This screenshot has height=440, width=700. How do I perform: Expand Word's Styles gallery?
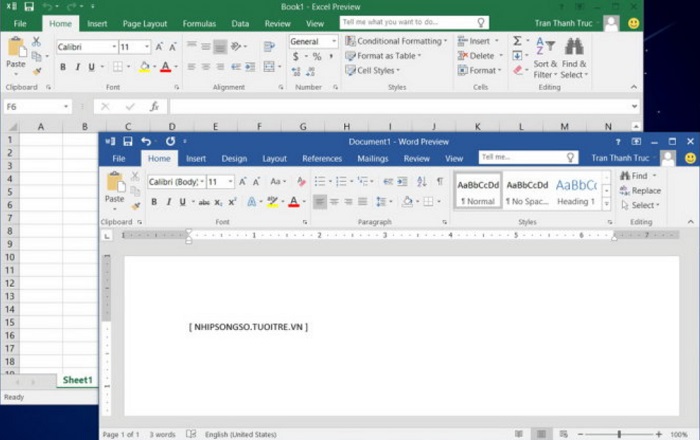point(607,204)
